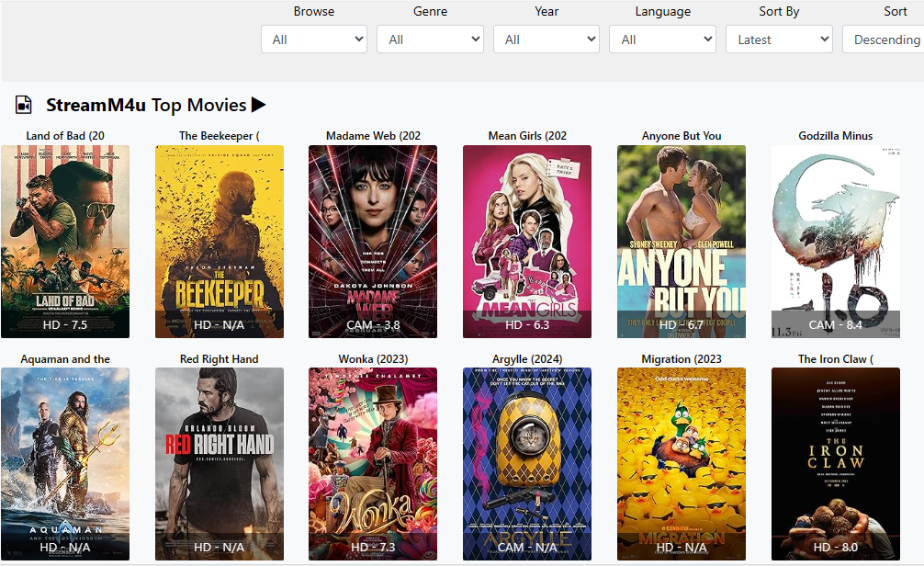The height and width of the screenshot is (566, 924).
Task: Click the 'HD - N/A' badge on Beekeeper
Action: (220, 325)
